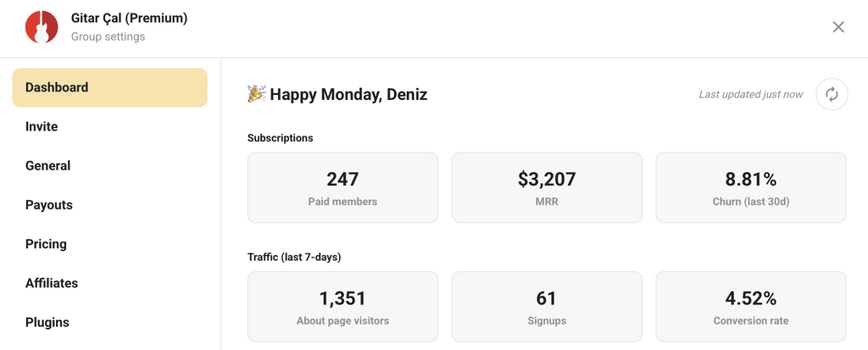This screenshot has width=868, height=350.
Task: Click the 247 Paid members card
Action: point(342,188)
